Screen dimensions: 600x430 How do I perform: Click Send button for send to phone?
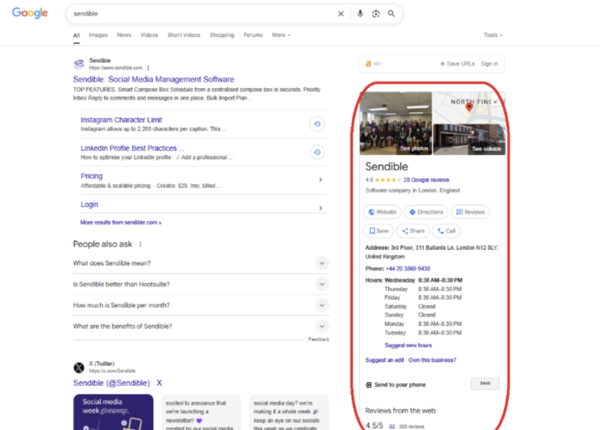tap(485, 383)
